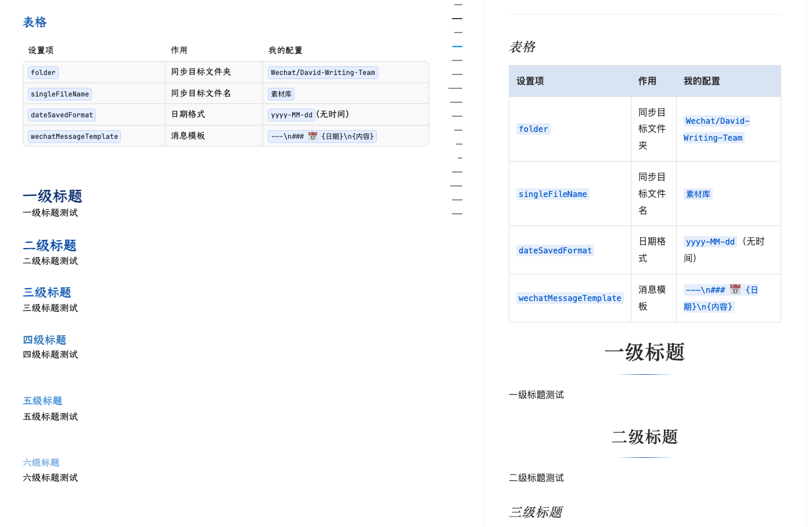
Task: Select the 我的配置 column header in editor table
Action: tap(284, 50)
